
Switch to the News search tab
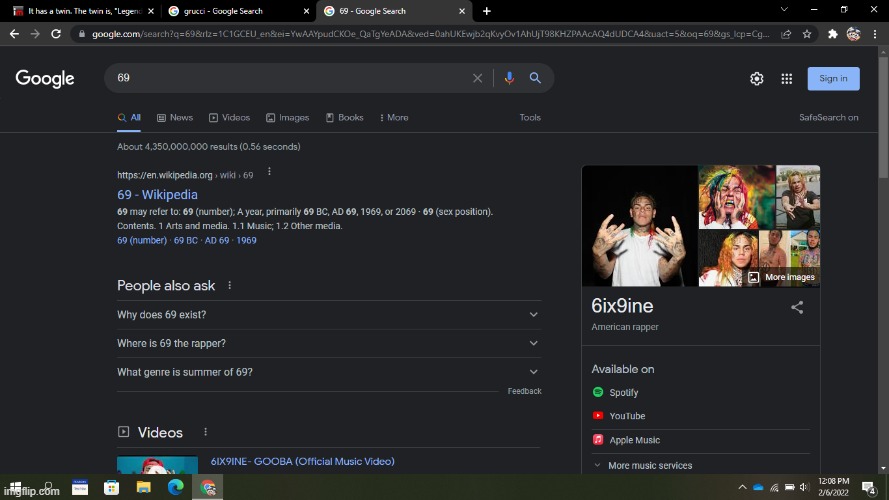click(x=174, y=117)
